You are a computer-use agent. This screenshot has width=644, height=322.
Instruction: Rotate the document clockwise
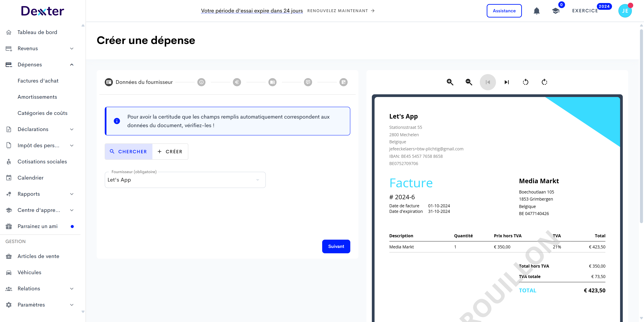[x=544, y=82]
